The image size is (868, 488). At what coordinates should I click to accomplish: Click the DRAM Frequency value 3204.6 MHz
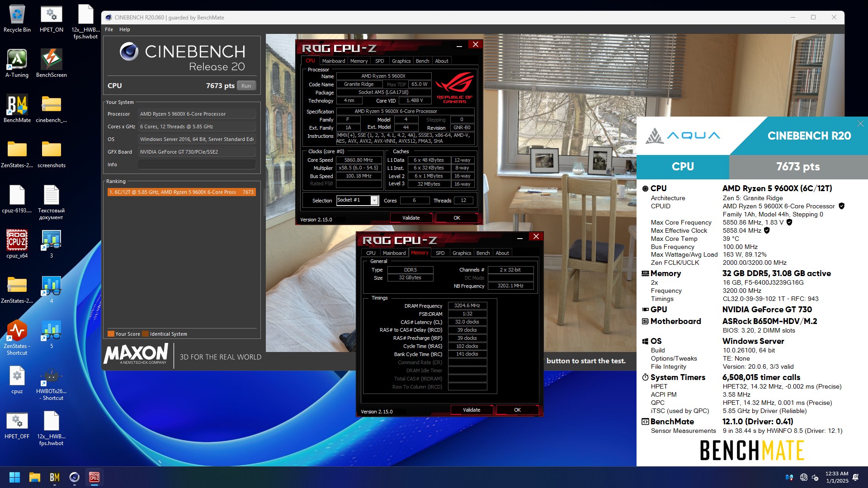[467, 306]
